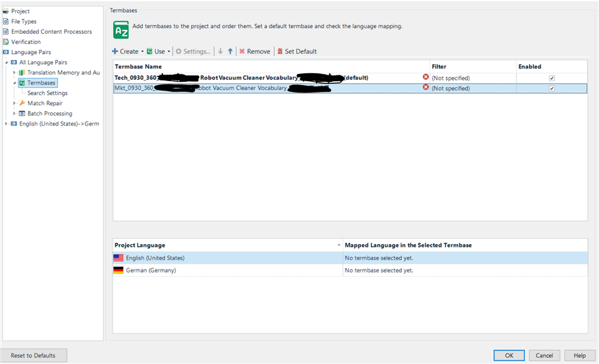Click the Reset to Defaults button
The height and width of the screenshot is (364, 599).
(33, 355)
